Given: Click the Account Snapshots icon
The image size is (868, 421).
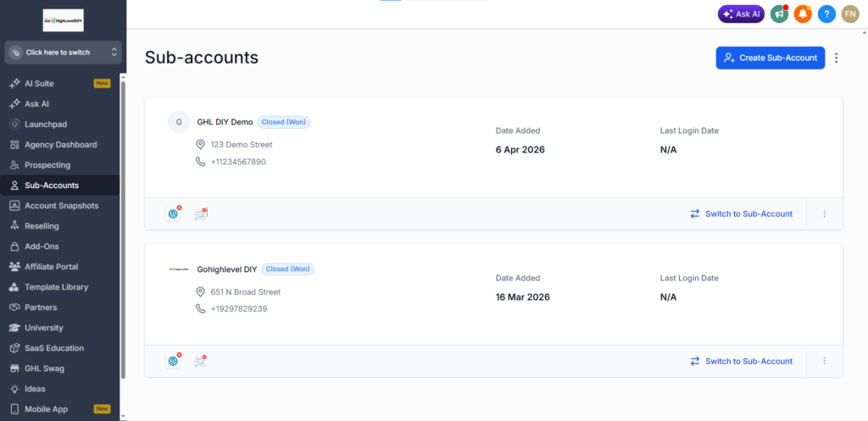Looking at the screenshot, I should 15,206.
